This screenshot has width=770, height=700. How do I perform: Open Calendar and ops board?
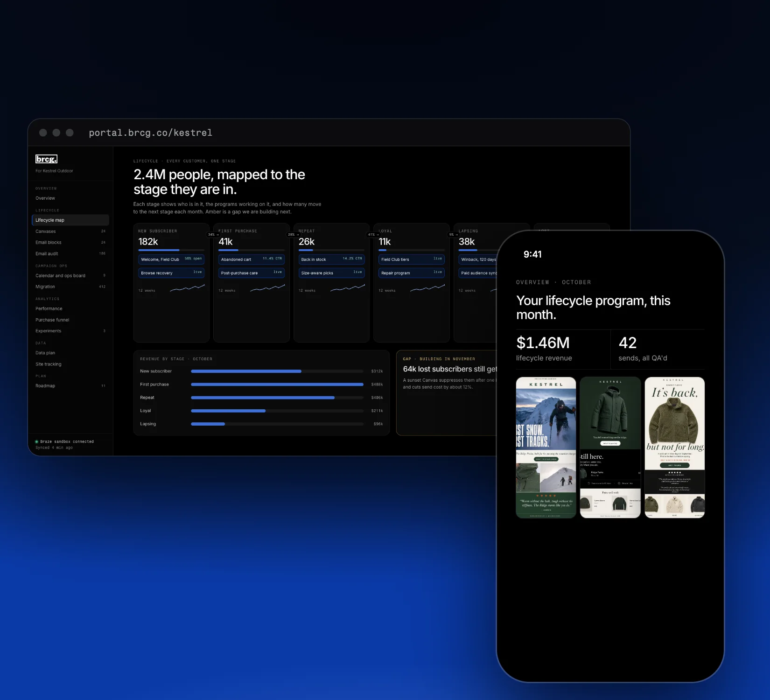70,276
